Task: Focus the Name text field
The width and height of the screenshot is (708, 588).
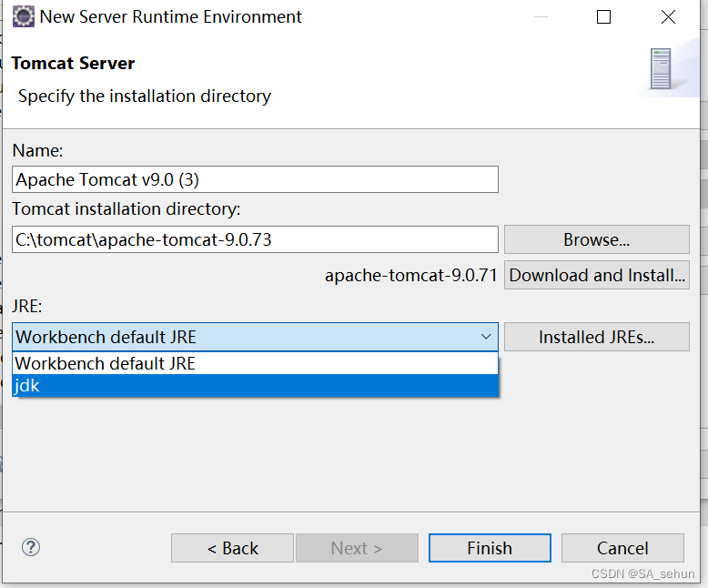Action: 255,179
